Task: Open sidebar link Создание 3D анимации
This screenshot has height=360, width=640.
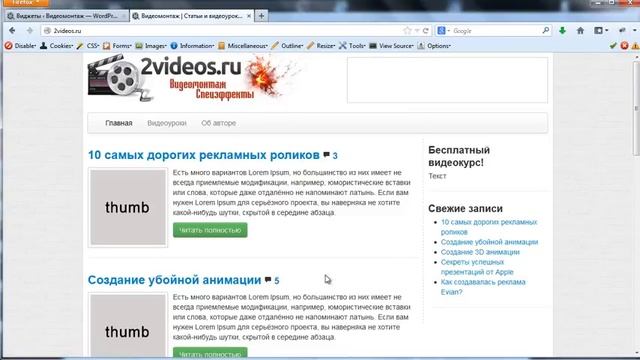Action: [x=480, y=252]
